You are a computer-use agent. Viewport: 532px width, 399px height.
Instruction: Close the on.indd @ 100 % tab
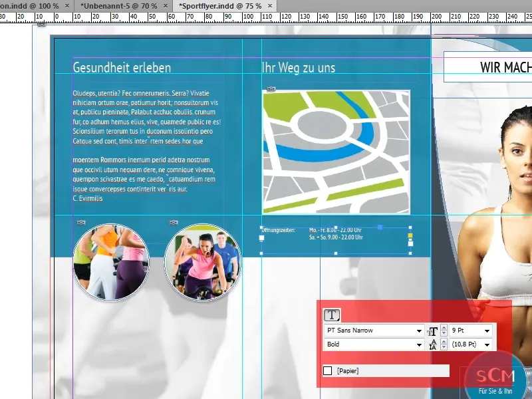67,6
